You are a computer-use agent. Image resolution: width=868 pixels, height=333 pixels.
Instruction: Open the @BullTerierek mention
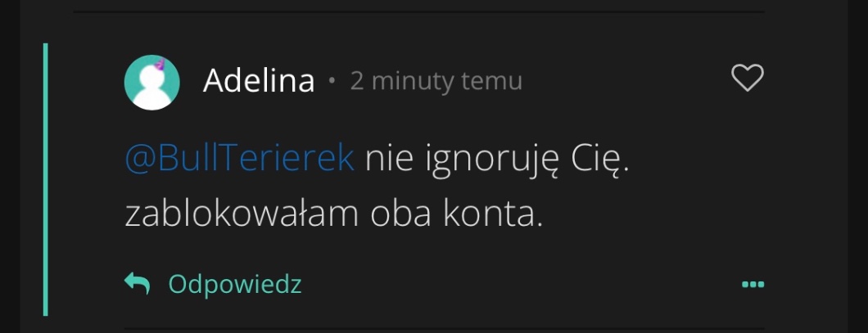pos(239,160)
